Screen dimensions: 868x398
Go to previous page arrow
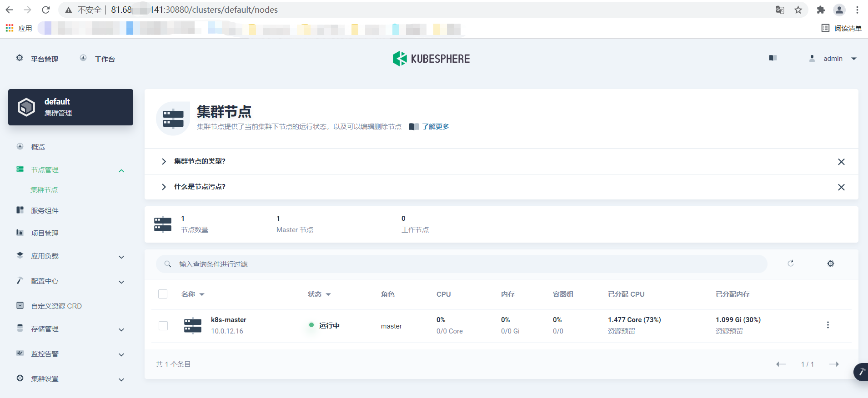point(781,364)
